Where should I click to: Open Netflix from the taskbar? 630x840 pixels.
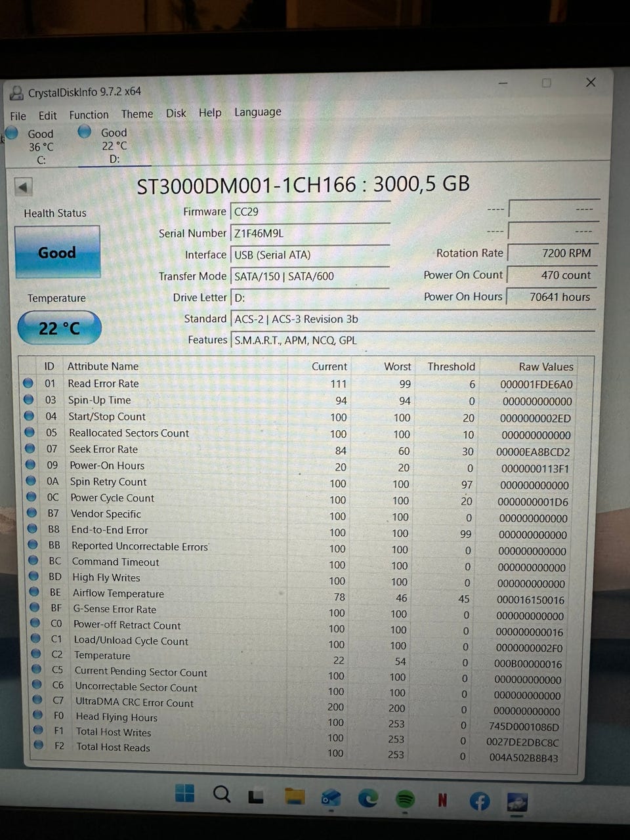[442, 799]
